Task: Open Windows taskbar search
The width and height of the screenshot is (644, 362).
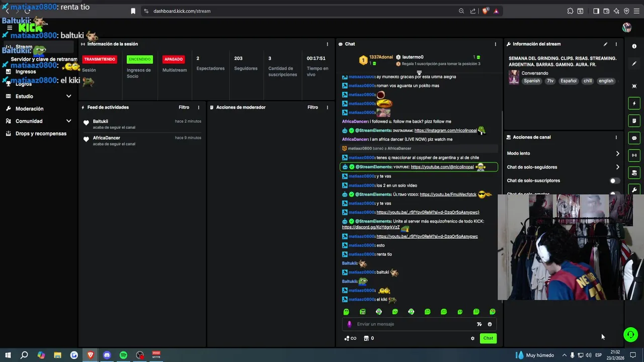Action: 24,355
